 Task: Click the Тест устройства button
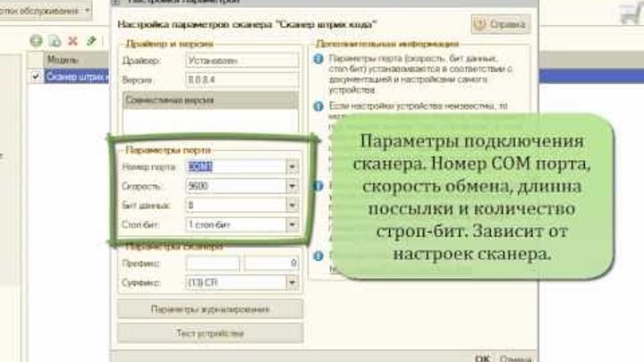tap(210, 333)
